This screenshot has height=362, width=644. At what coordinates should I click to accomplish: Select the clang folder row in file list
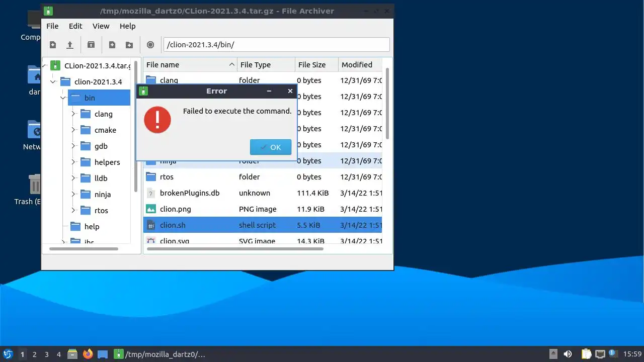click(263, 79)
